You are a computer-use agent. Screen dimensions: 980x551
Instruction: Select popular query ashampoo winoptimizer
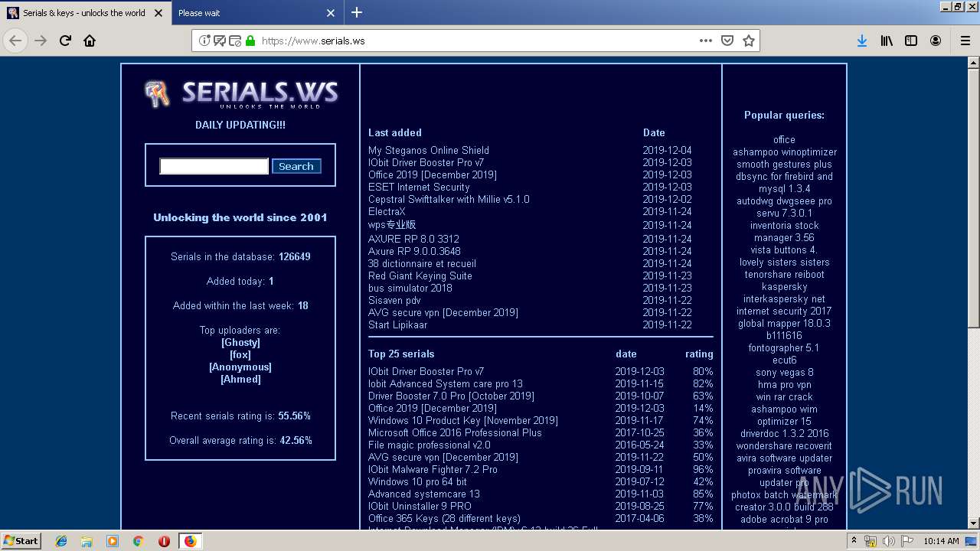click(x=785, y=152)
